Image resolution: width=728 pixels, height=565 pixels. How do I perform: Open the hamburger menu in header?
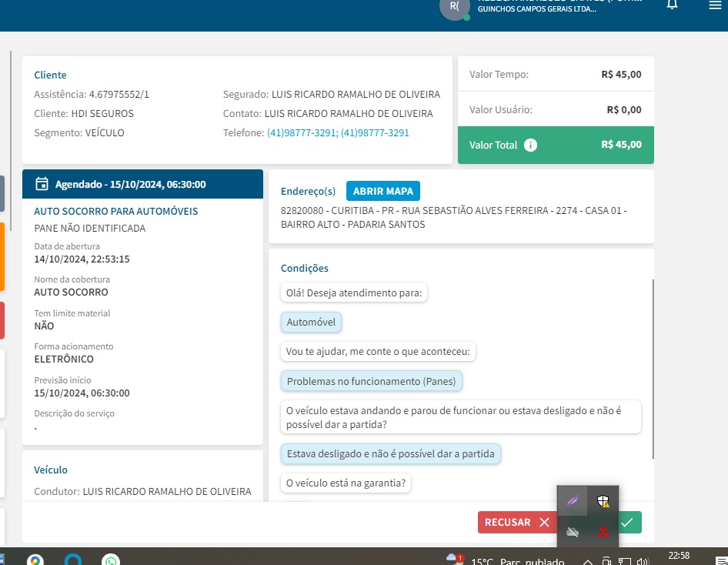coord(715,5)
